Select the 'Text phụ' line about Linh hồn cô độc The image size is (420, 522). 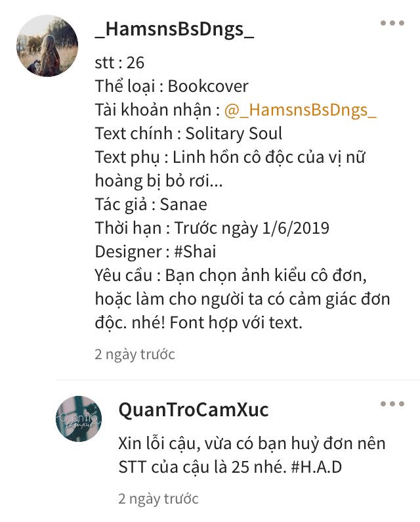[230, 169]
